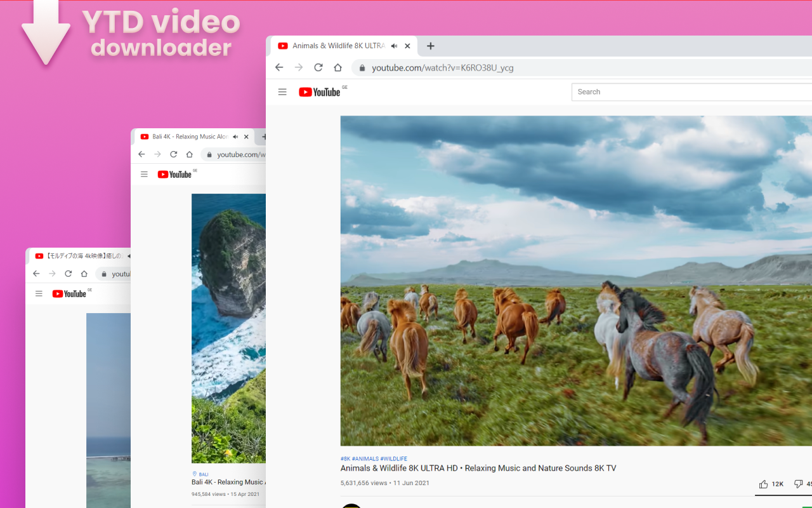Click the Bali 4K - Relaxing Music video title
This screenshot has height=508, width=812.
(x=228, y=482)
